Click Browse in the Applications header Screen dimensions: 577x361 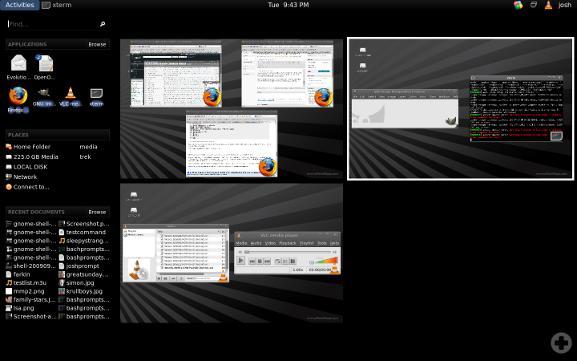point(97,44)
